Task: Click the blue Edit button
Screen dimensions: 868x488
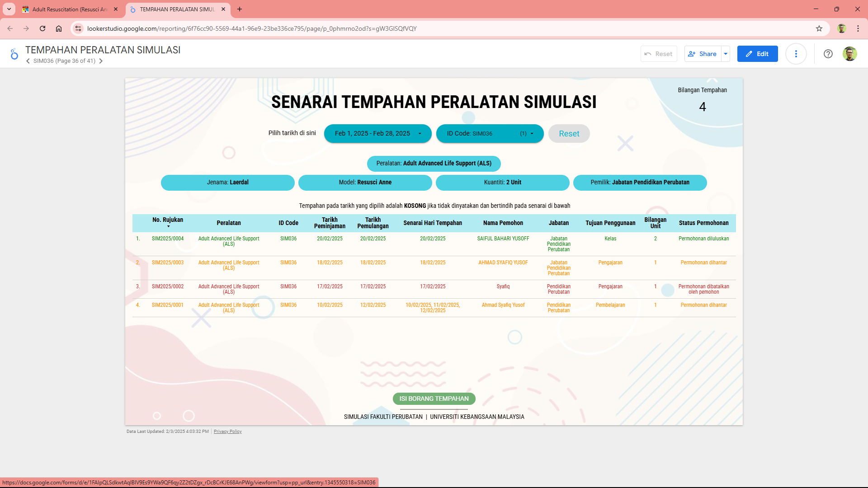Action: [x=757, y=54]
